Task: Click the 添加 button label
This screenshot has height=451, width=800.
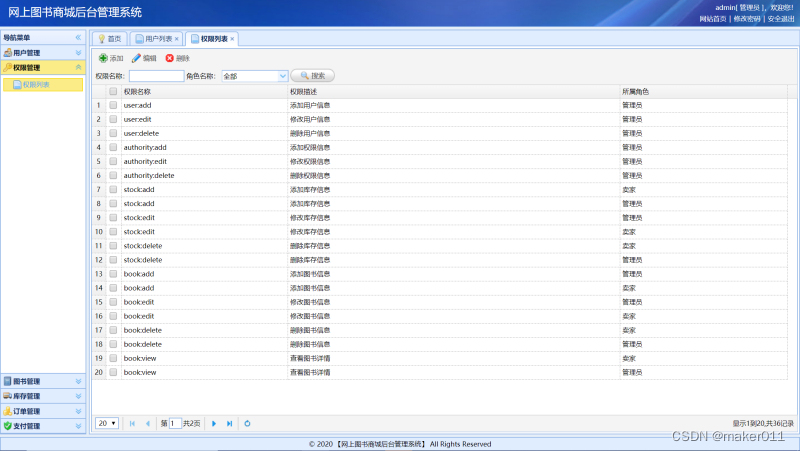Action: (x=116, y=58)
